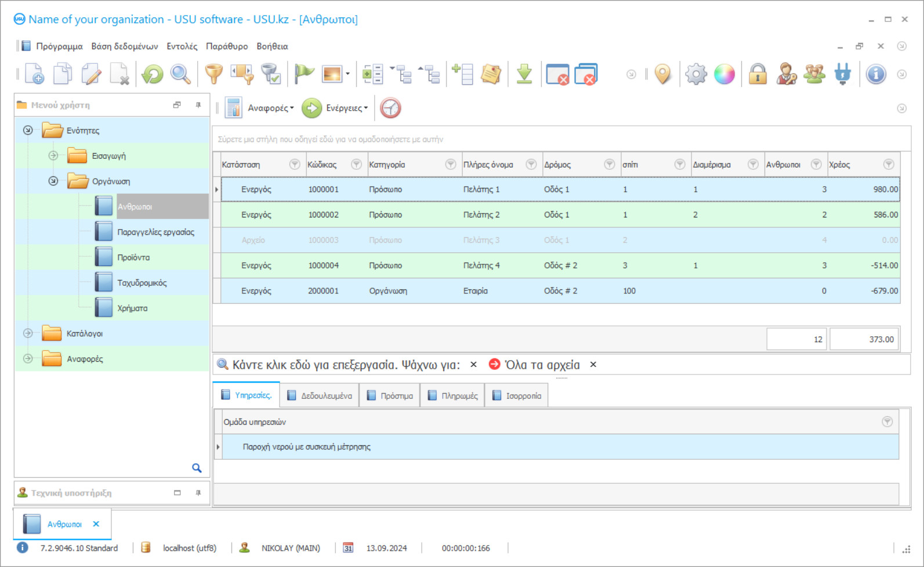This screenshot has height=567, width=924.
Task: Click the color wheel theme icon
Action: tap(724, 74)
